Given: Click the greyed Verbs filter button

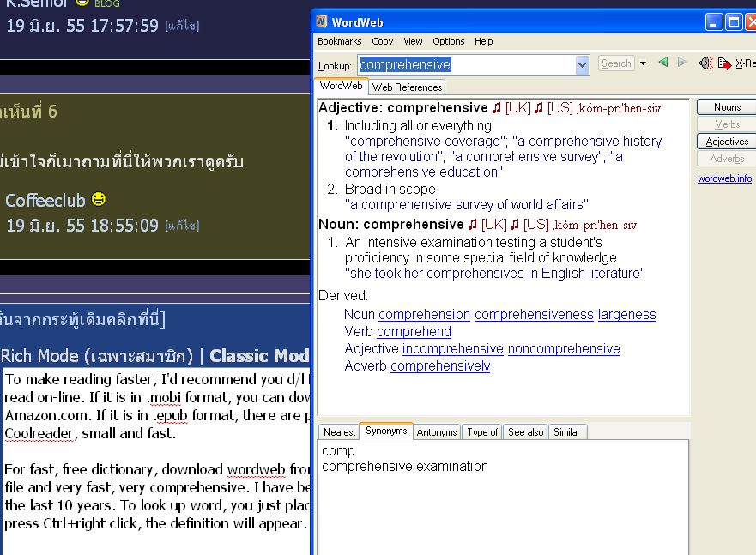Looking at the screenshot, I should pos(727,124).
